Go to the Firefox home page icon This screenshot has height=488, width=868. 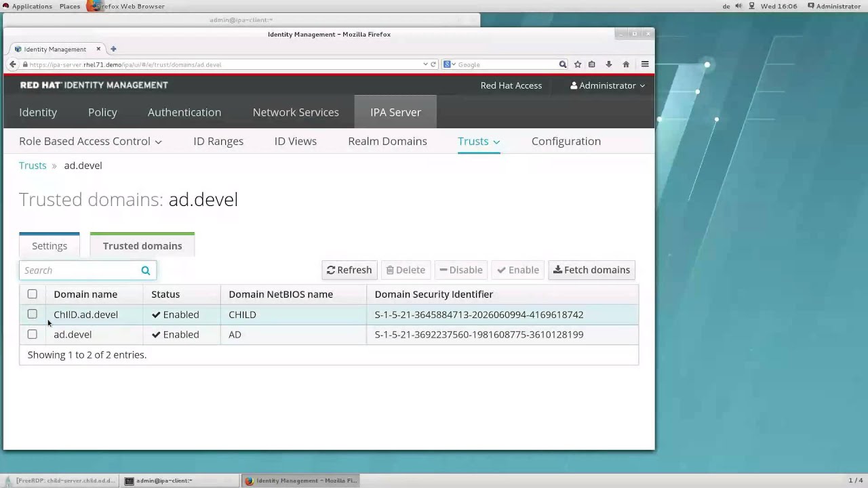(x=626, y=64)
